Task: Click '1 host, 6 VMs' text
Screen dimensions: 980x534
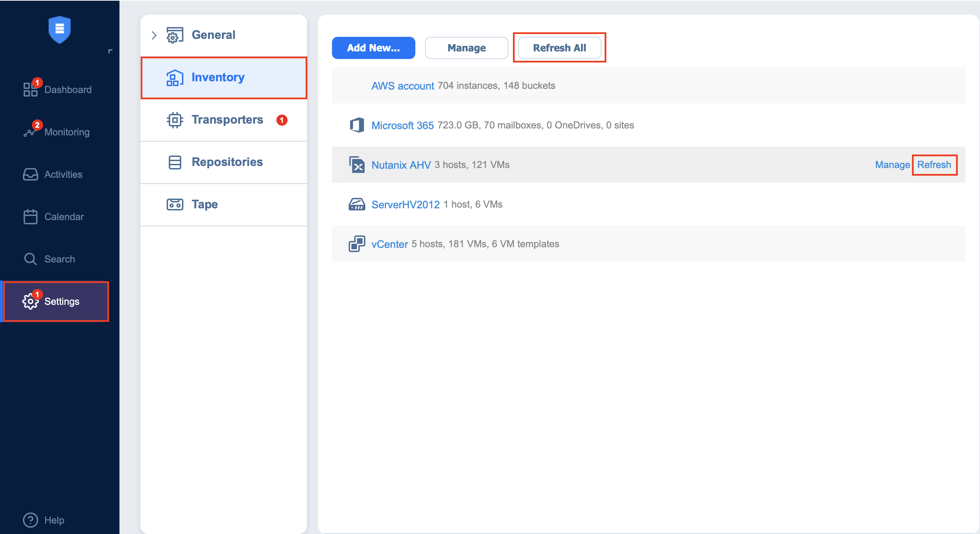Action: (x=473, y=204)
